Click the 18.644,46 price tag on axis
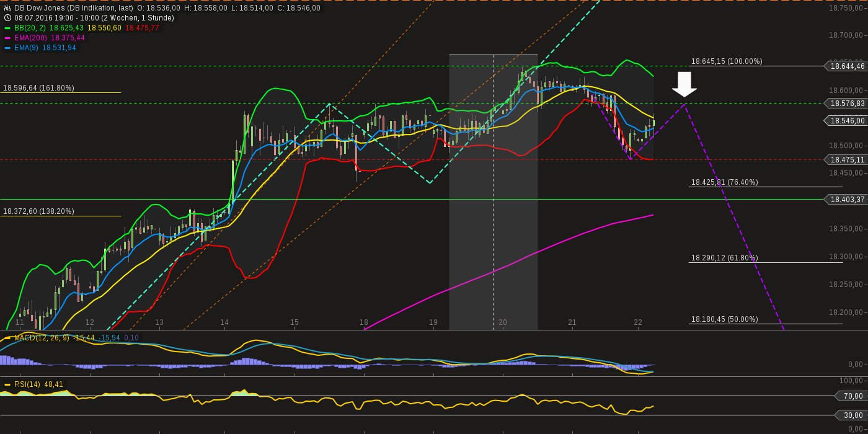Screen dimensions: 868x434 [846, 66]
